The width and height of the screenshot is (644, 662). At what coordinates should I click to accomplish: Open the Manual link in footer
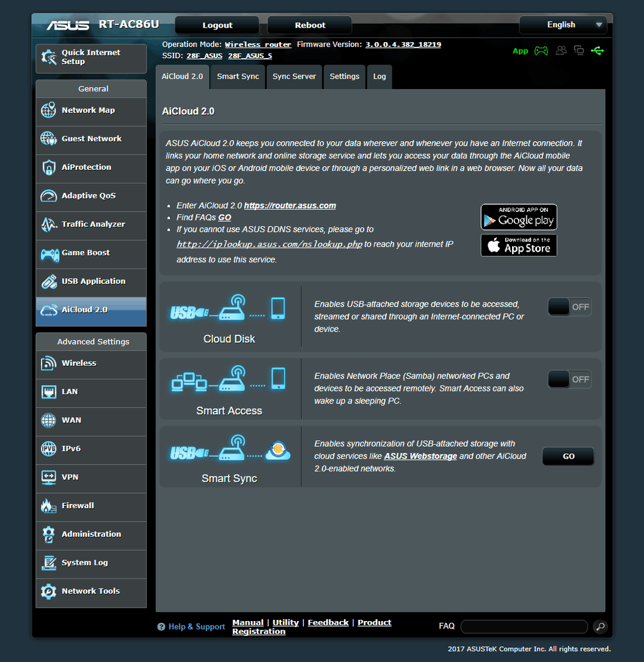248,623
